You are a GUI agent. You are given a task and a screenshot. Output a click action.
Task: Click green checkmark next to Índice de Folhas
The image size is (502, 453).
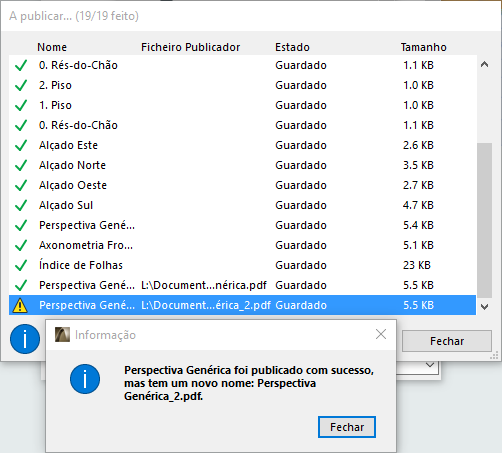(21, 265)
